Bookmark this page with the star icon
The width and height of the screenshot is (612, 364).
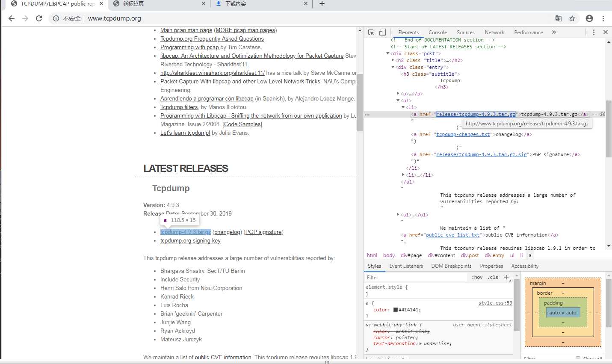572,18
